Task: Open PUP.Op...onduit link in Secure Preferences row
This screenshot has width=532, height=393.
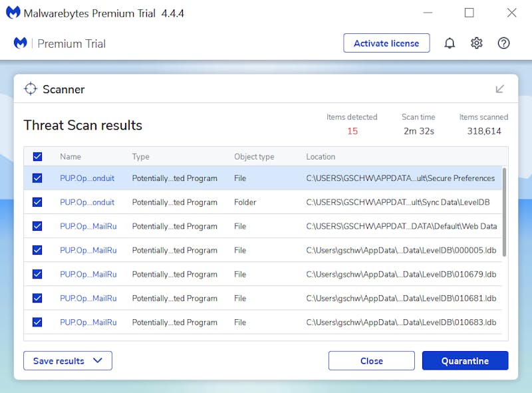Action: [87, 178]
